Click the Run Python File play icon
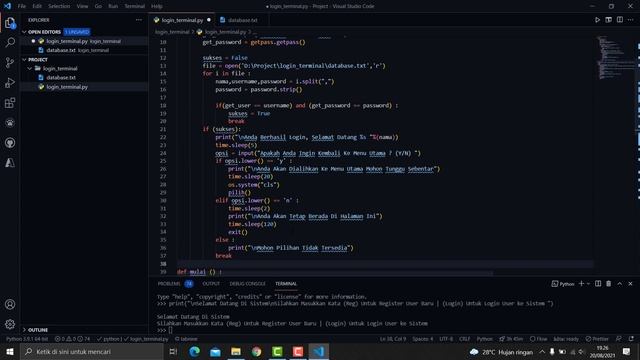 point(597,20)
